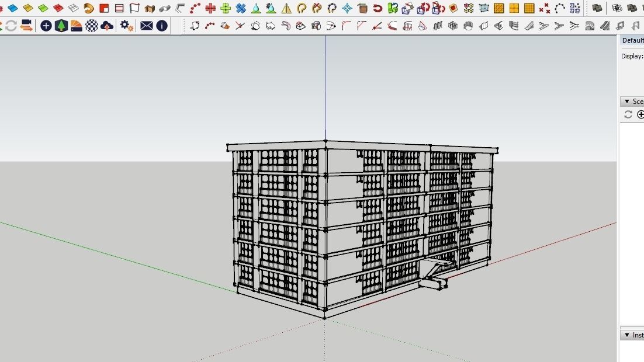Click the envelope mail icon

coord(146,26)
